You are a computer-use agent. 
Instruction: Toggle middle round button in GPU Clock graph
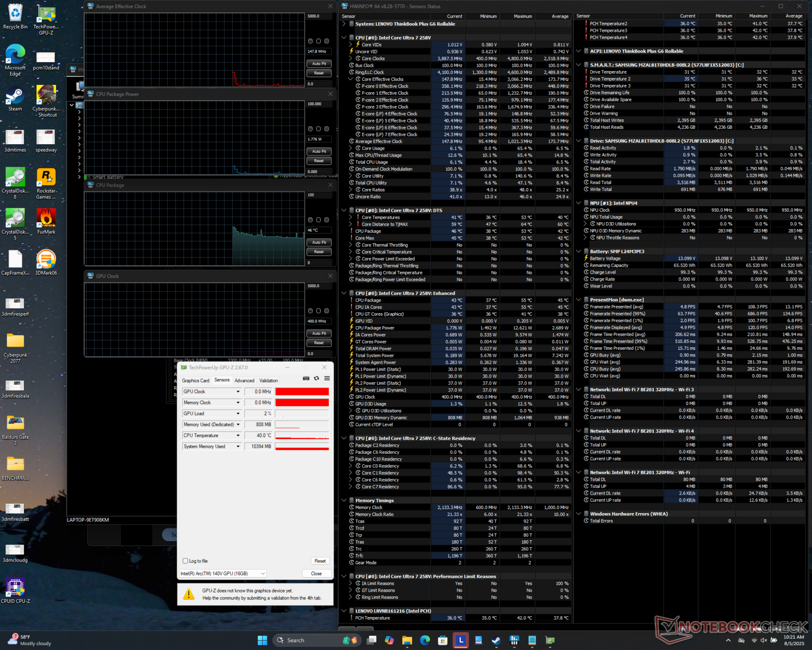coord(318,311)
